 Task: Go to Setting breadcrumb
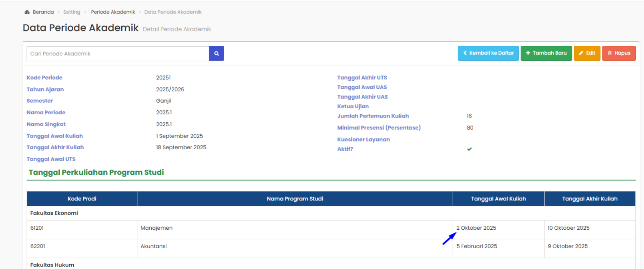pyautogui.click(x=72, y=12)
